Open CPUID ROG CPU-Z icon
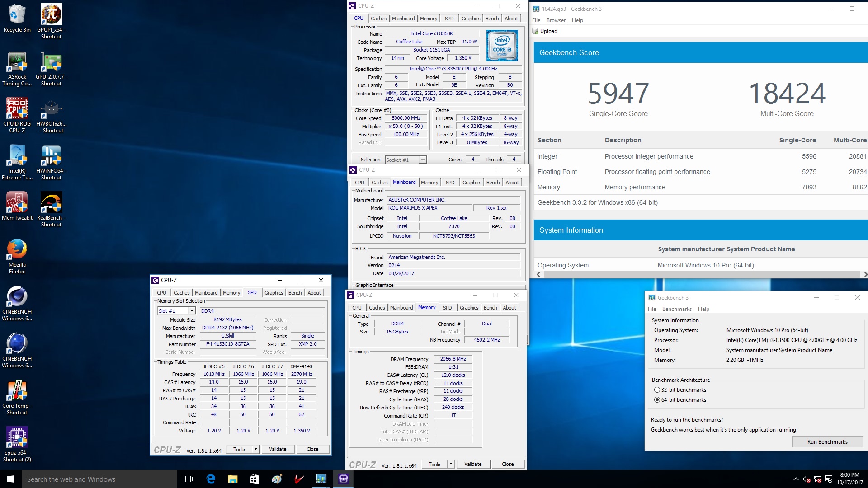This screenshot has height=488, width=868. 17,116
